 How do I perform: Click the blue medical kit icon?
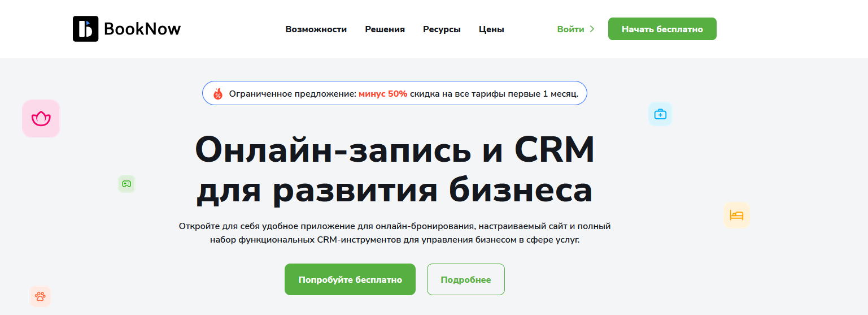[660, 114]
